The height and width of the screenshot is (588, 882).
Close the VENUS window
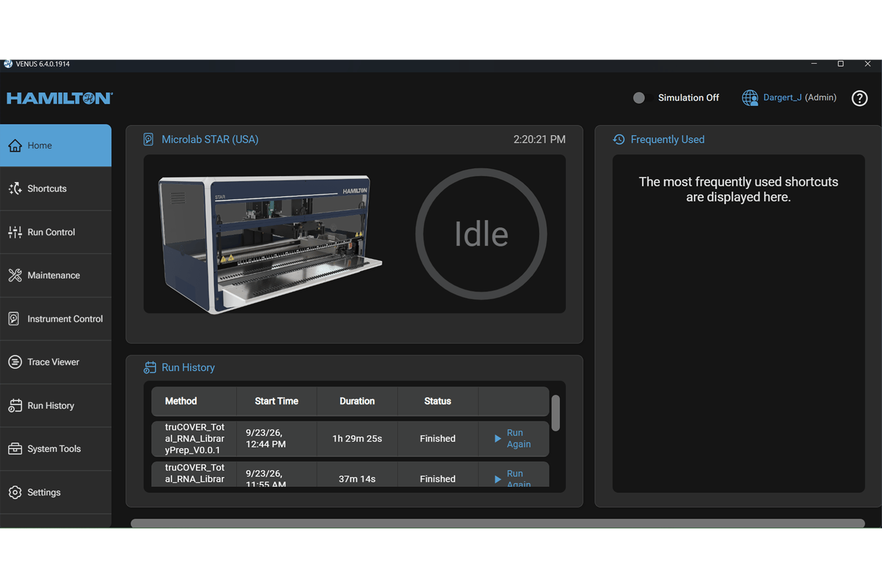pos(868,64)
